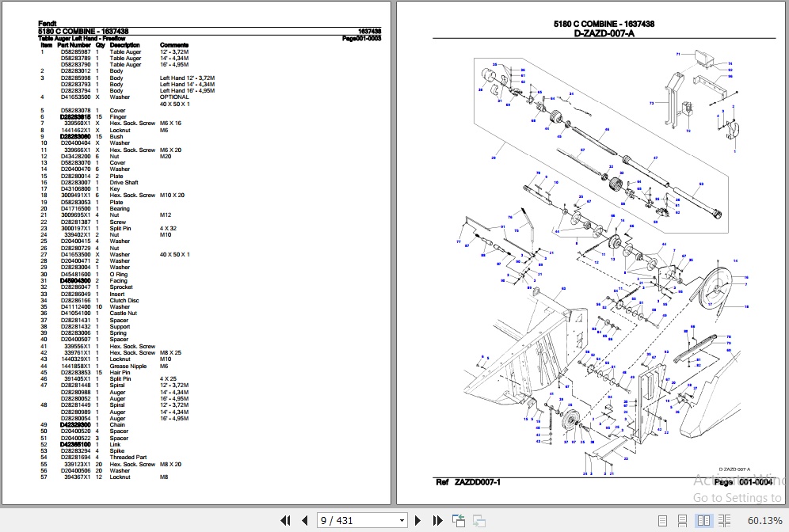Click the 'Threaded Part' description

coord(128,457)
